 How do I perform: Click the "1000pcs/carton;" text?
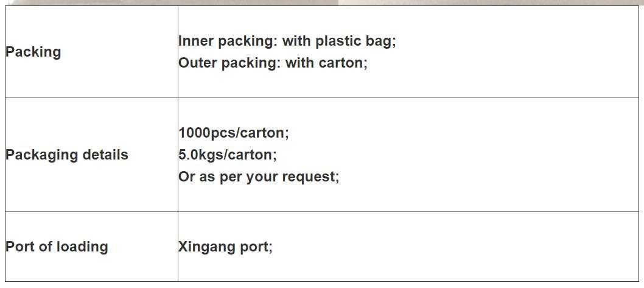(x=234, y=133)
